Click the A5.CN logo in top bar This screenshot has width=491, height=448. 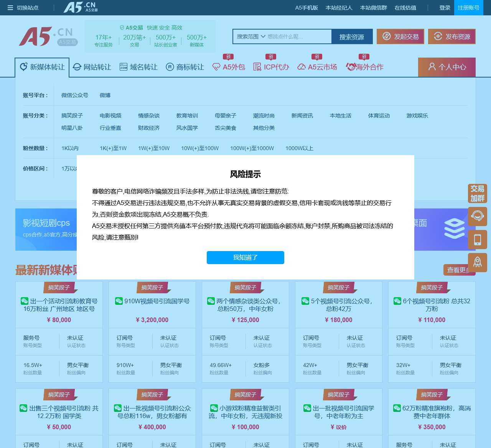coord(81,7)
